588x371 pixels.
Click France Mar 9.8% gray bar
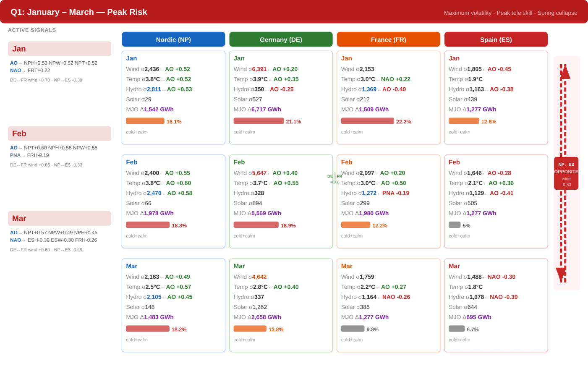click(x=353, y=329)
